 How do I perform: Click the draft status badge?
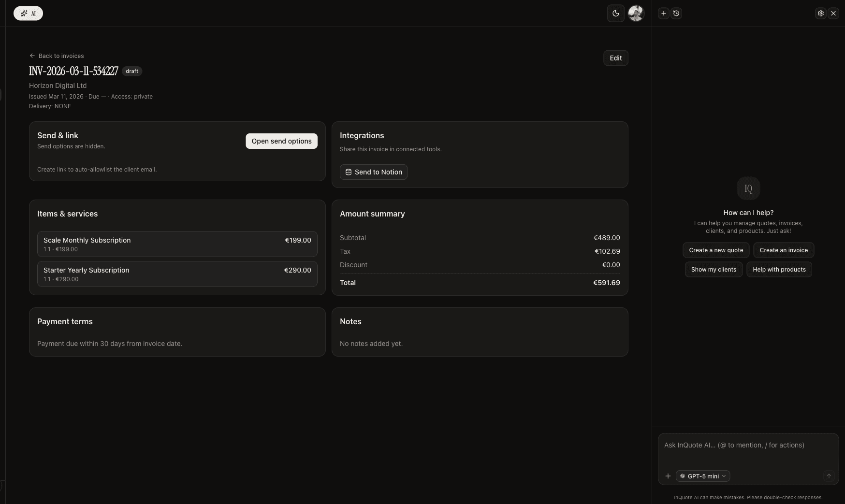(132, 71)
